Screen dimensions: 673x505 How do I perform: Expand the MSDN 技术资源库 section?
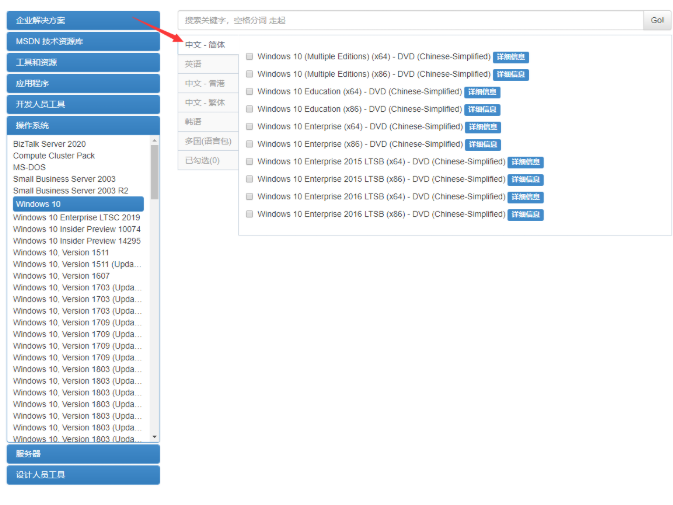(83, 41)
